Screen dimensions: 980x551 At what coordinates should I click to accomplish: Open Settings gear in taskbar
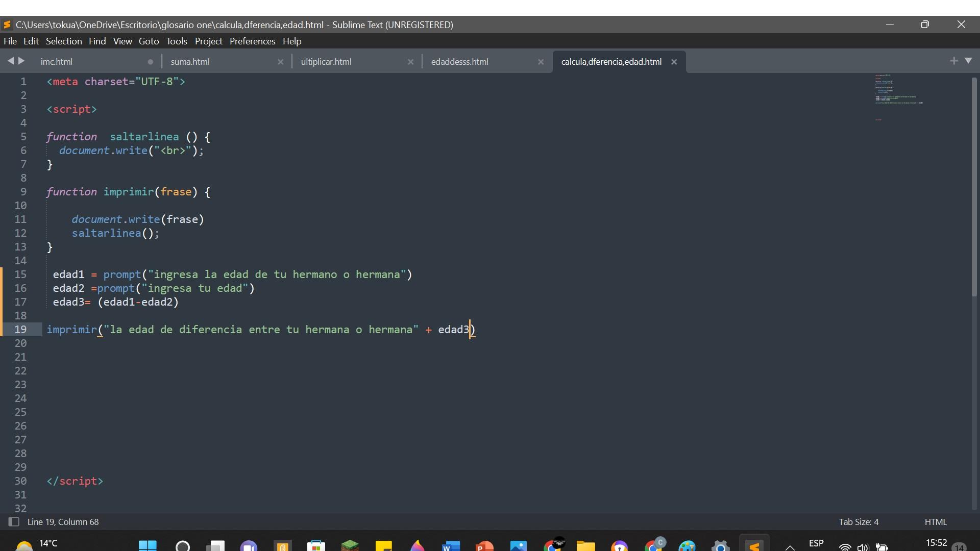(720, 546)
